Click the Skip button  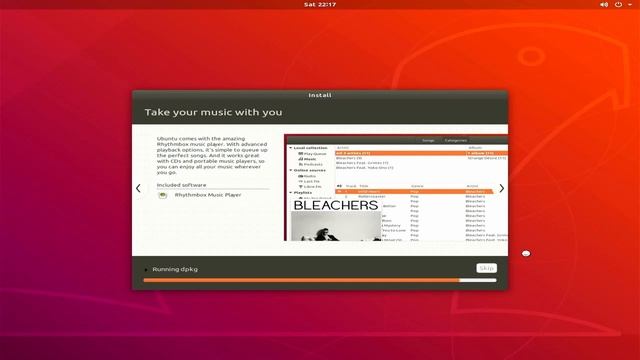click(486, 268)
